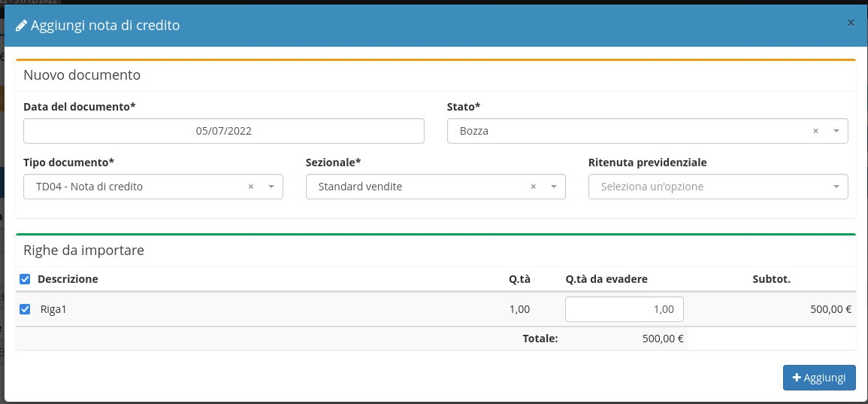Open the Stato dropdown arrow
This screenshot has width=868, height=404.
[x=836, y=131]
